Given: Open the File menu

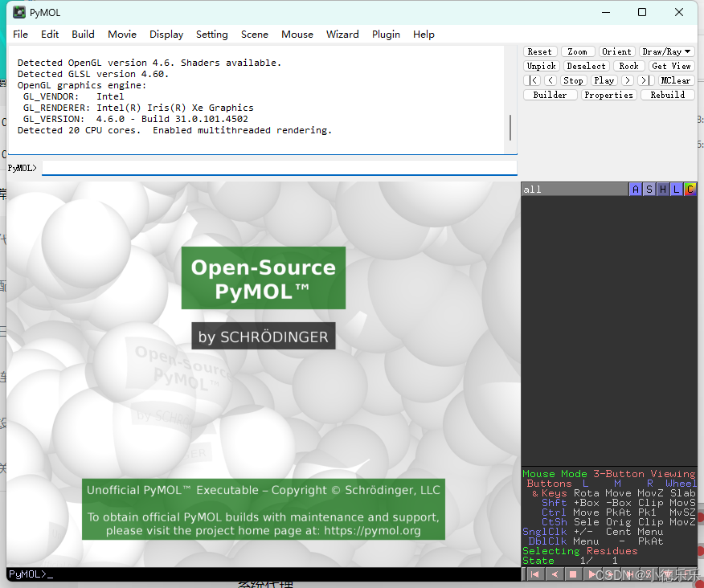Looking at the screenshot, I should (x=20, y=35).
